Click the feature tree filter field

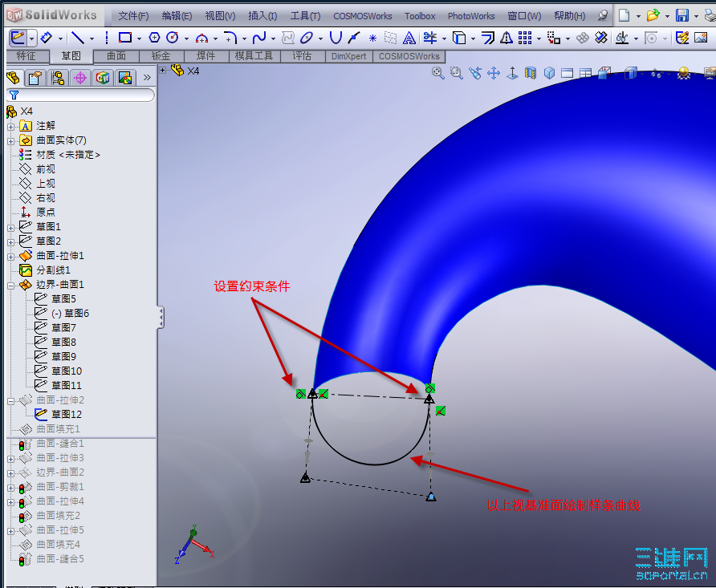[x=80, y=95]
